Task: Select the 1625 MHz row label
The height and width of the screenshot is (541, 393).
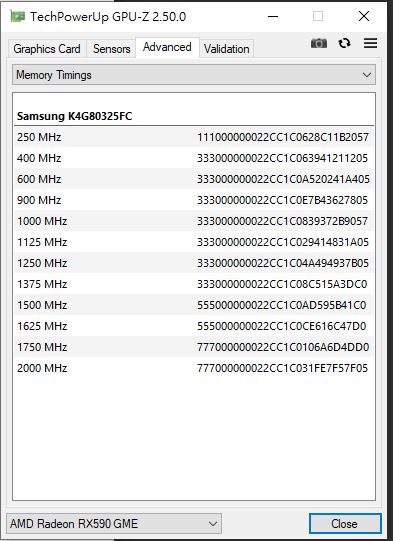Action: tap(42, 326)
